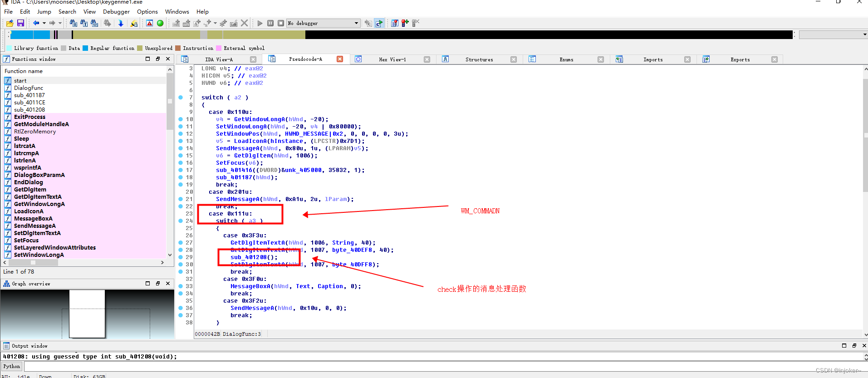Image resolution: width=868 pixels, height=378 pixels.
Task: Open the Edit menu
Action: (25, 11)
